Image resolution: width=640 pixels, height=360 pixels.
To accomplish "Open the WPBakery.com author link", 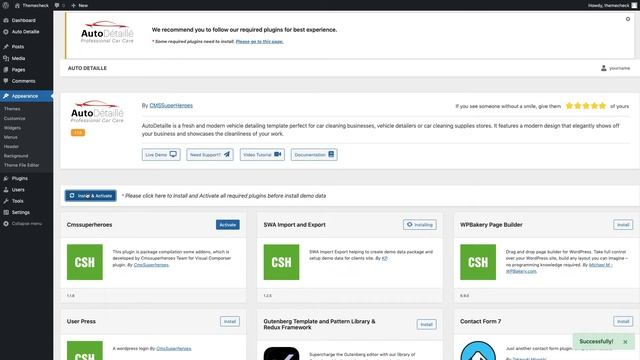I will pos(521,271).
